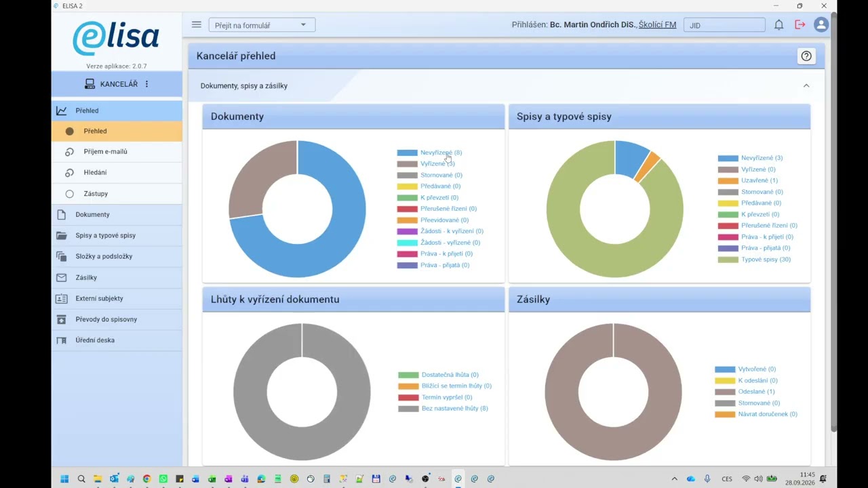Click the Školící FM link
The image size is (868, 488).
tap(657, 25)
